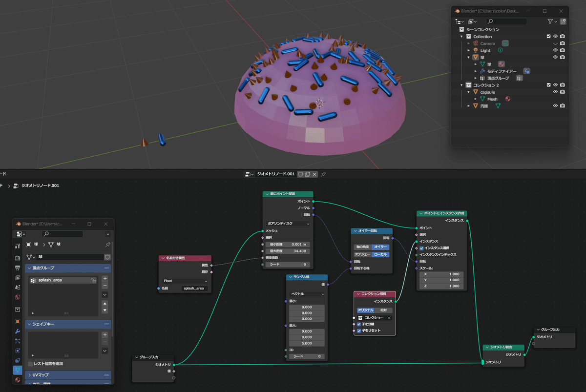Open the View Layer properties tab
Image resolution: width=586 pixels, height=392 pixels.
[18, 277]
